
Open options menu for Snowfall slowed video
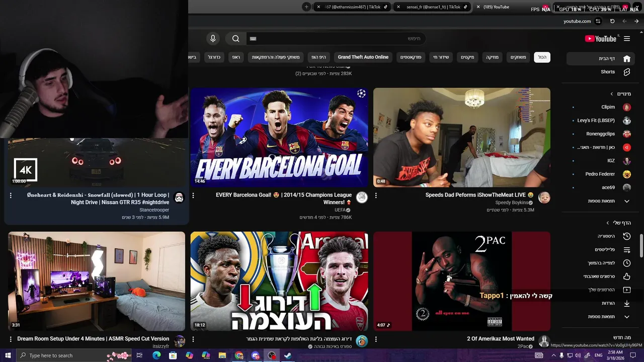pos(11,195)
